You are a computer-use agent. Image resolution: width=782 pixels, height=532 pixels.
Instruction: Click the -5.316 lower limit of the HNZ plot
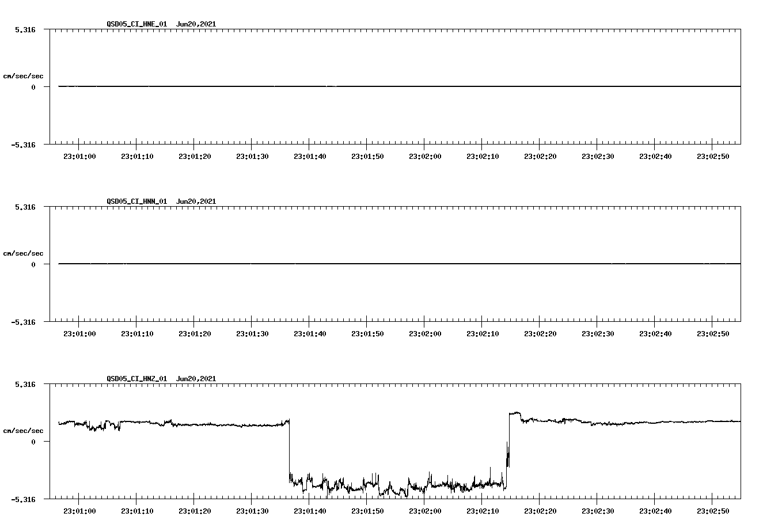click(x=24, y=500)
